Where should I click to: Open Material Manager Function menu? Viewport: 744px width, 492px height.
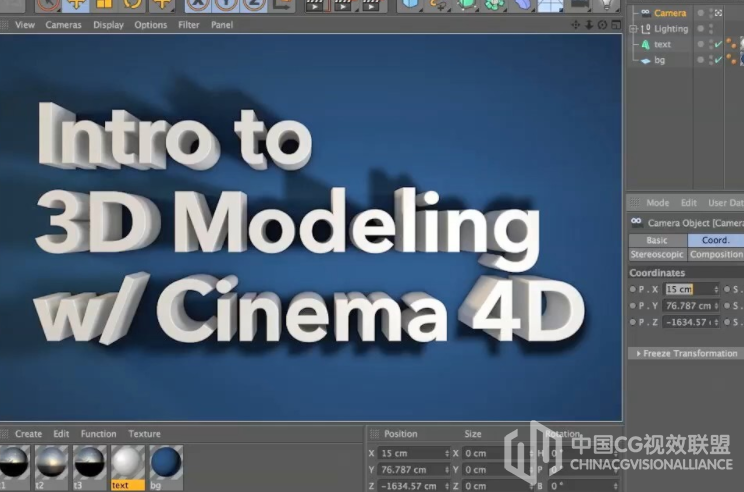pyautogui.click(x=98, y=434)
